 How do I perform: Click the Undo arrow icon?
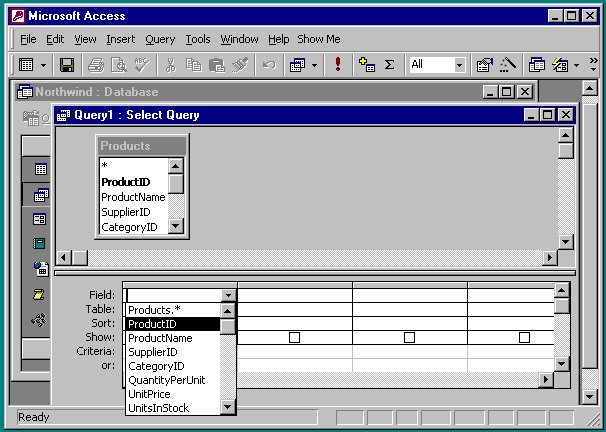point(269,65)
